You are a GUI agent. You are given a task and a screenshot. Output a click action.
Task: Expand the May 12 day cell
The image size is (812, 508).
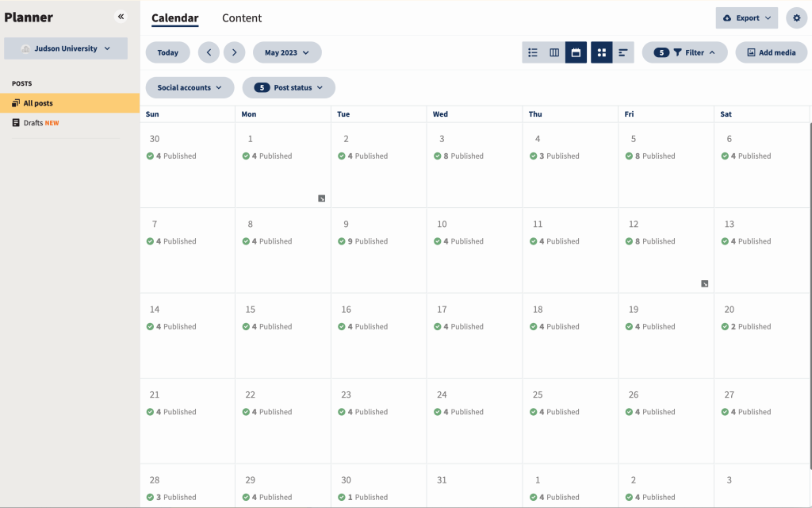[704, 283]
